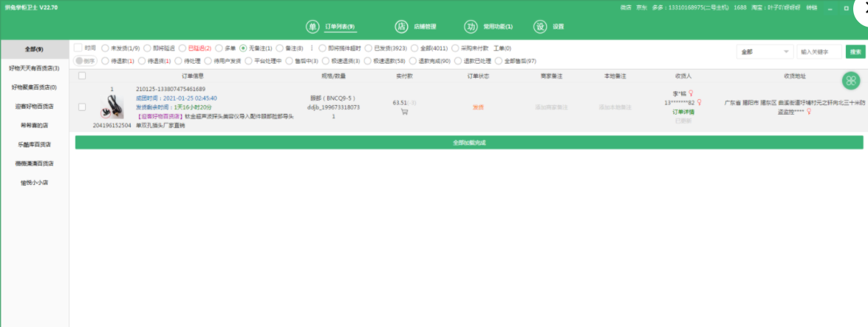Image resolution: width=868 pixels, height=327 pixels.
Task: Open the 设置 tab
Action: click(x=558, y=27)
